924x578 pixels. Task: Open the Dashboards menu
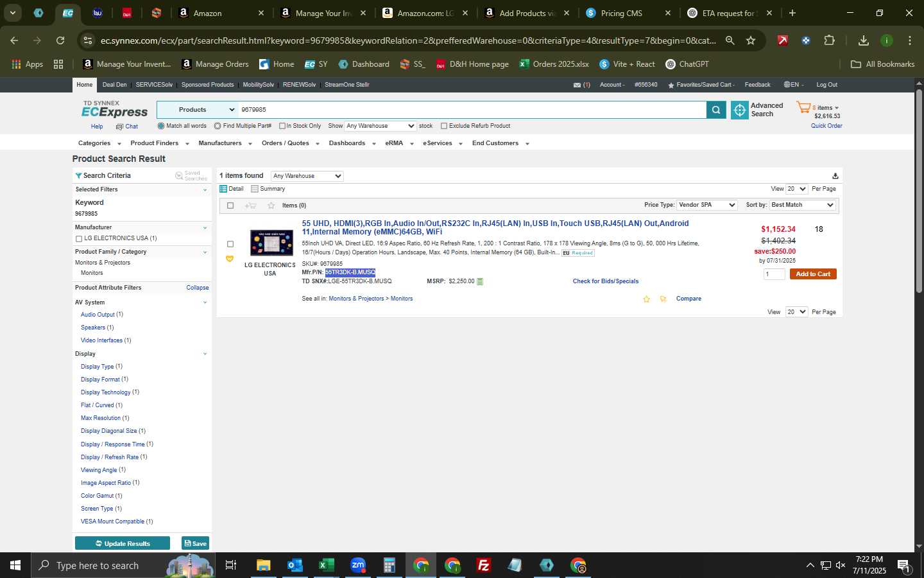pos(352,143)
